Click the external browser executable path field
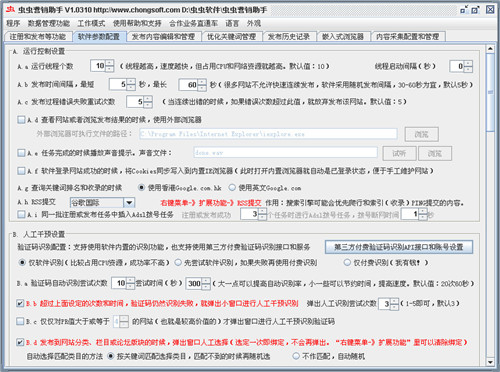The width and height of the screenshot is (500, 372). click(x=268, y=134)
